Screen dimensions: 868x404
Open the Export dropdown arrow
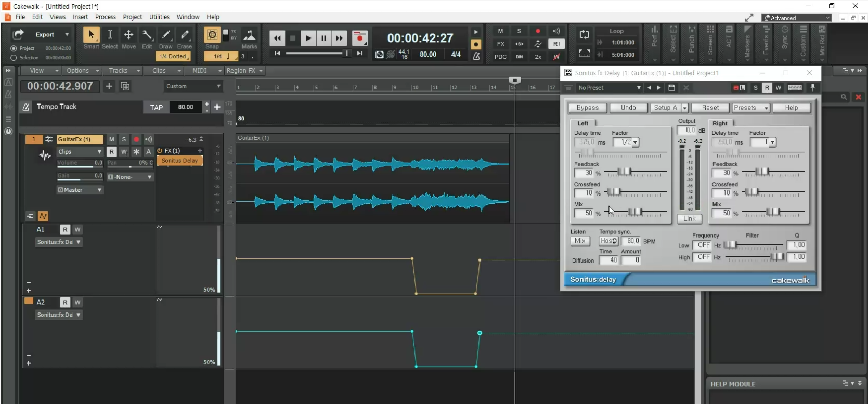[67, 34]
